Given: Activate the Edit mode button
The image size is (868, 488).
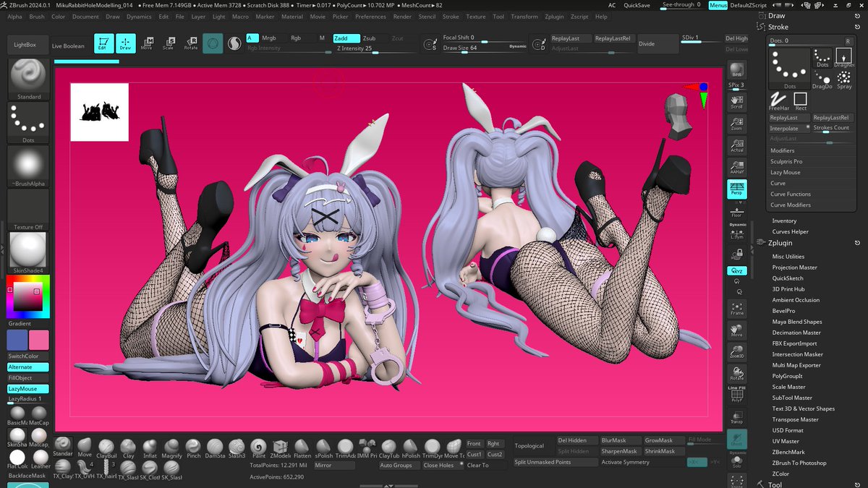Looking at the screenshot, I should point(104,43).
